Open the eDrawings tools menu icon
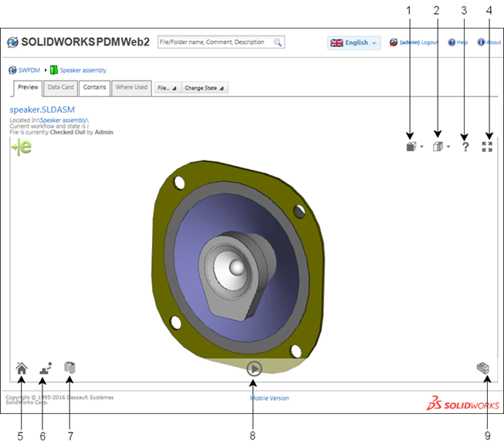 tap(413, 146)
